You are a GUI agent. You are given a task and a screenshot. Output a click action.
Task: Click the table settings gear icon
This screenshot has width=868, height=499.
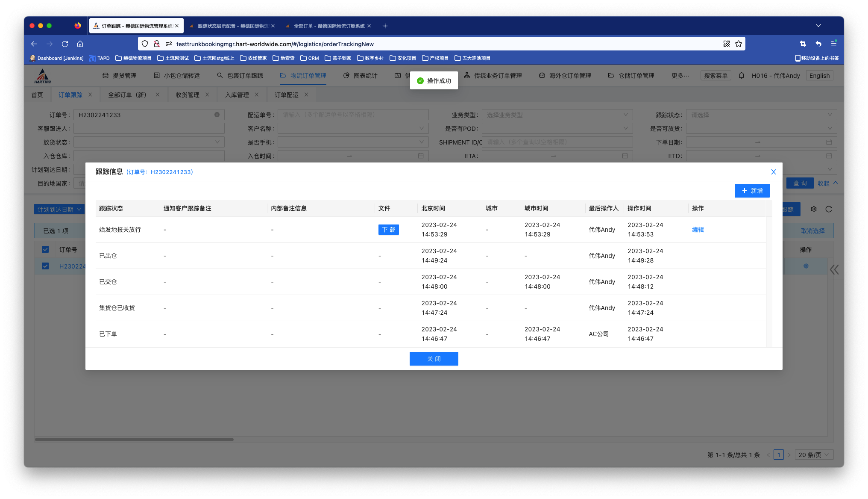[814, 209]
